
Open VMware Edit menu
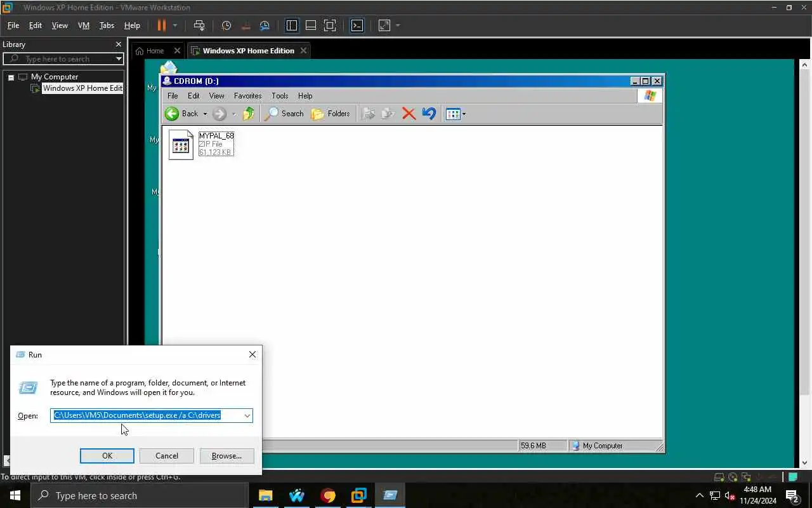pos(36,25)
